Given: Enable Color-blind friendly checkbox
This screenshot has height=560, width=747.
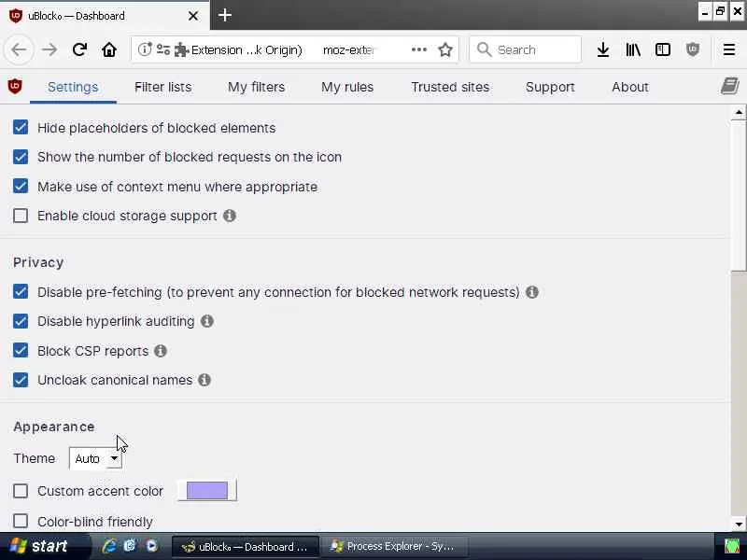Looking at the screenshot, I should tap(21, 521).
